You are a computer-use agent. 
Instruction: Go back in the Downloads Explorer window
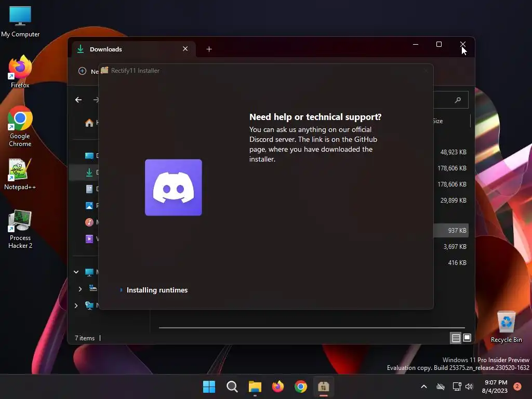[78, 100]
